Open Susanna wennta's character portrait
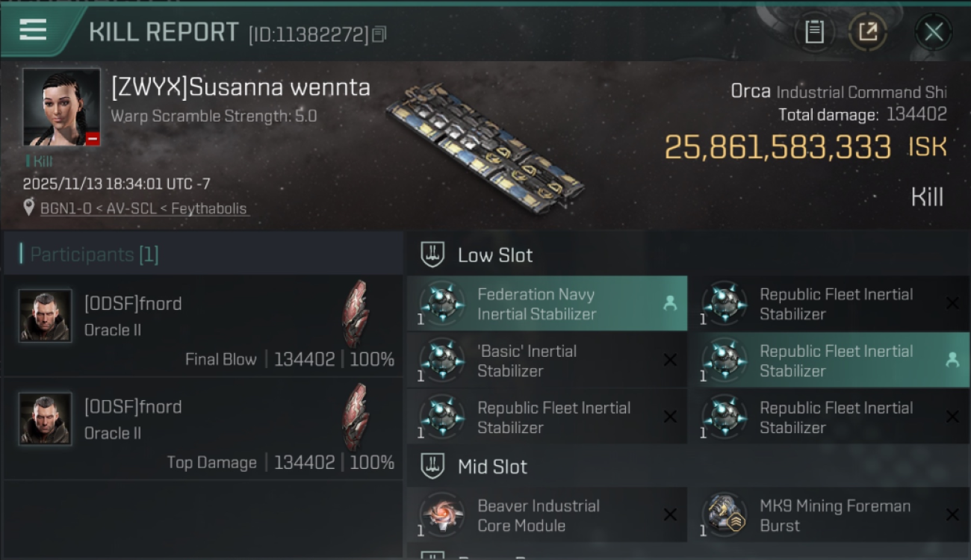 [x=61, y=107]
